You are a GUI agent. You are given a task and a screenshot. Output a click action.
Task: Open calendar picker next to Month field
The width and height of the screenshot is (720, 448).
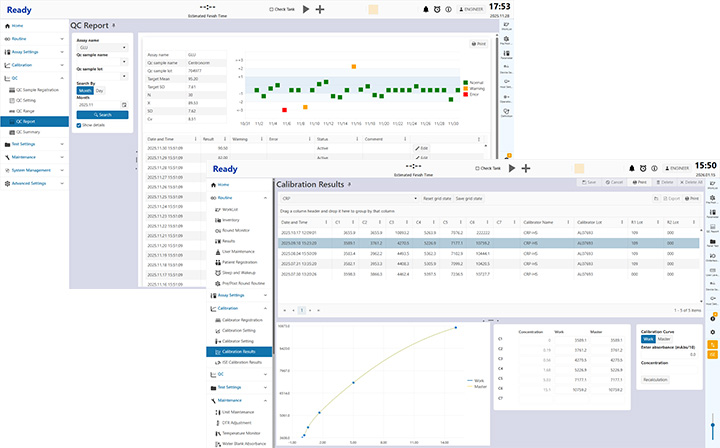point(124,104)
